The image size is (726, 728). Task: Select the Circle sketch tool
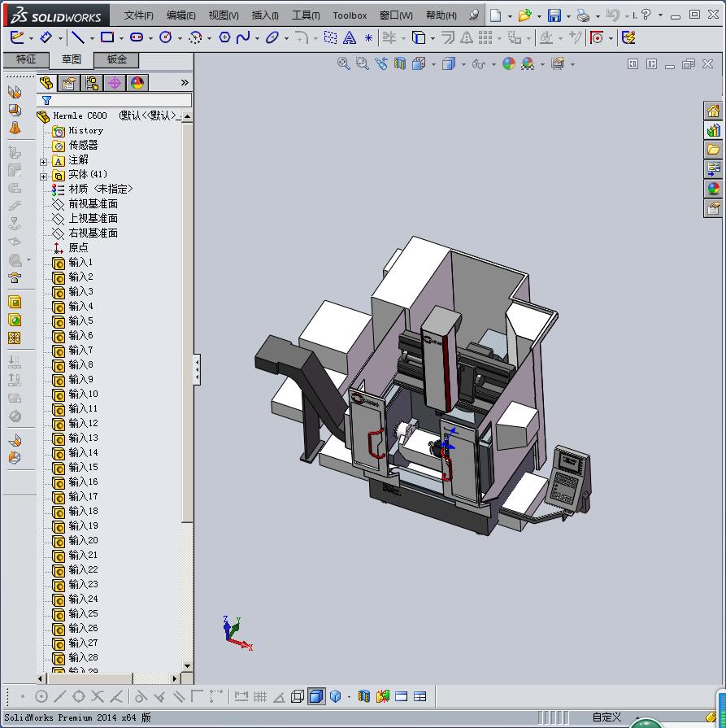click(166, 37)
